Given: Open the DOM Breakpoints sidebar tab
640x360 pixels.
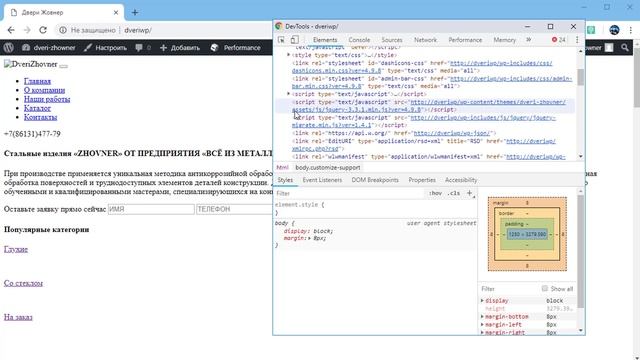Looking at the screenshot, I should click(x=375, y=180).
